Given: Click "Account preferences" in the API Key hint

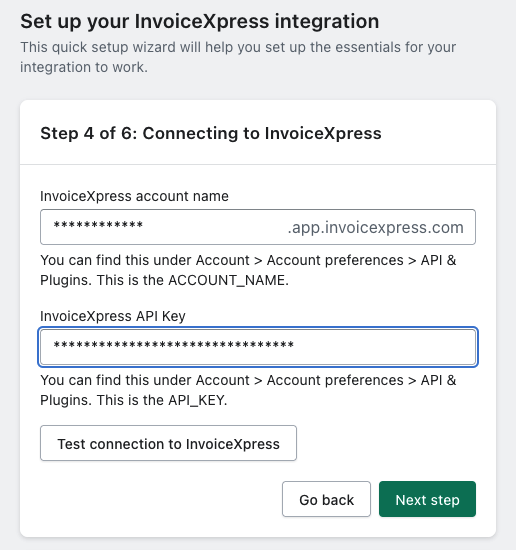Looking at the screenshot, I should [335, 380].
